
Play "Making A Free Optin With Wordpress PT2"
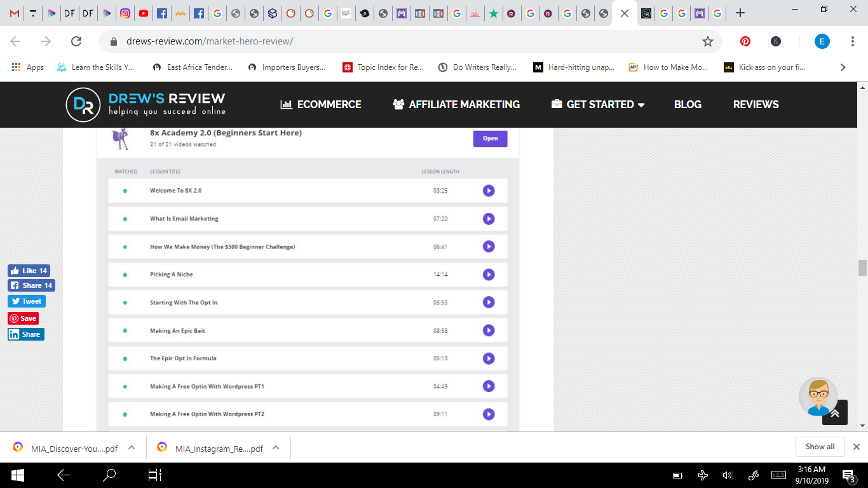(488, 414)
